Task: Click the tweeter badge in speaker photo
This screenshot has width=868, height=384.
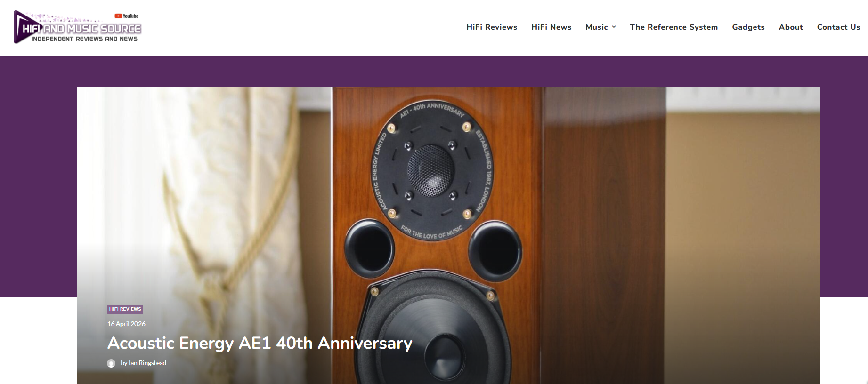Action: (x=432, y=170)
